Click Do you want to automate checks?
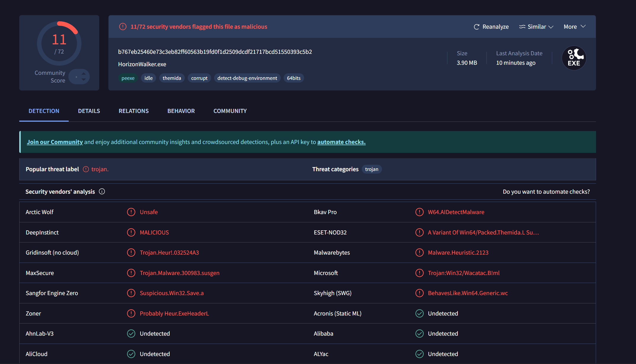 click(x=546, y=192)
